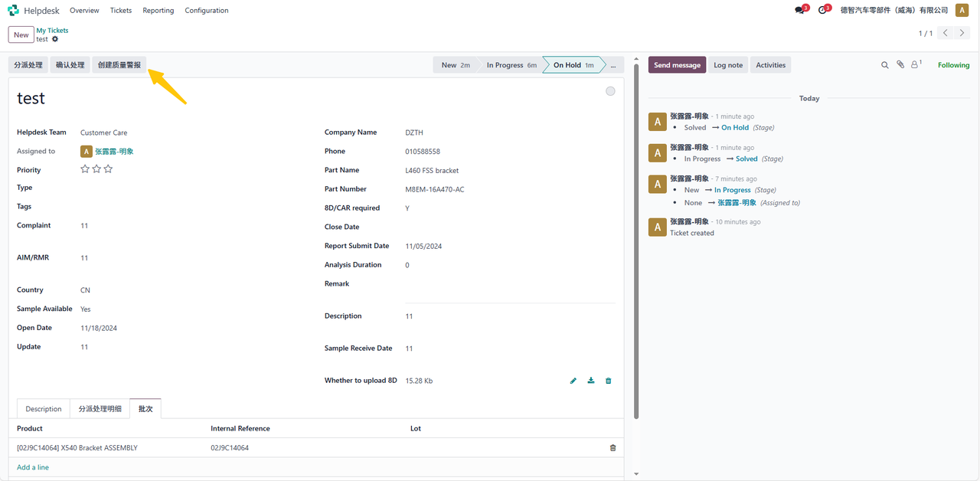
Task: Click the paperclip attachments icon
Action: 900,65
